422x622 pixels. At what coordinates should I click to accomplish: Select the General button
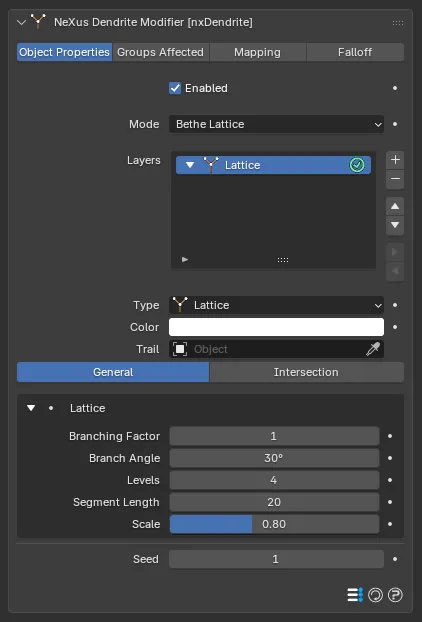[113, 372]
